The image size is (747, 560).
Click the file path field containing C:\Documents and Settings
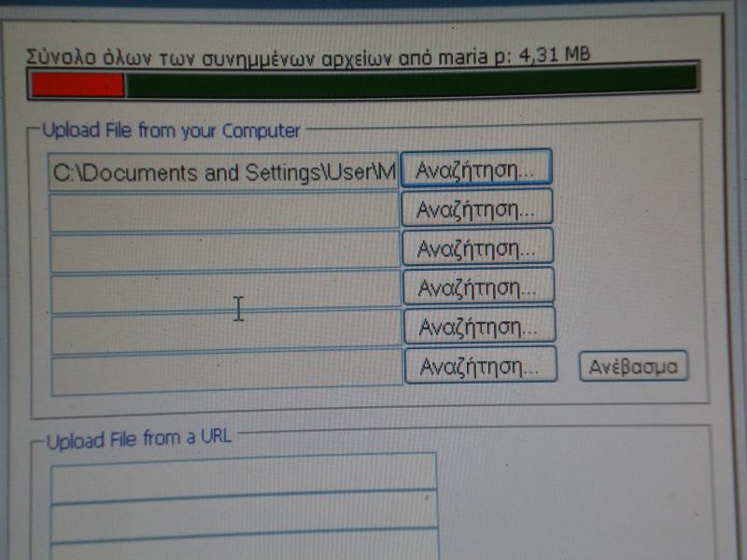coord(223,173)
